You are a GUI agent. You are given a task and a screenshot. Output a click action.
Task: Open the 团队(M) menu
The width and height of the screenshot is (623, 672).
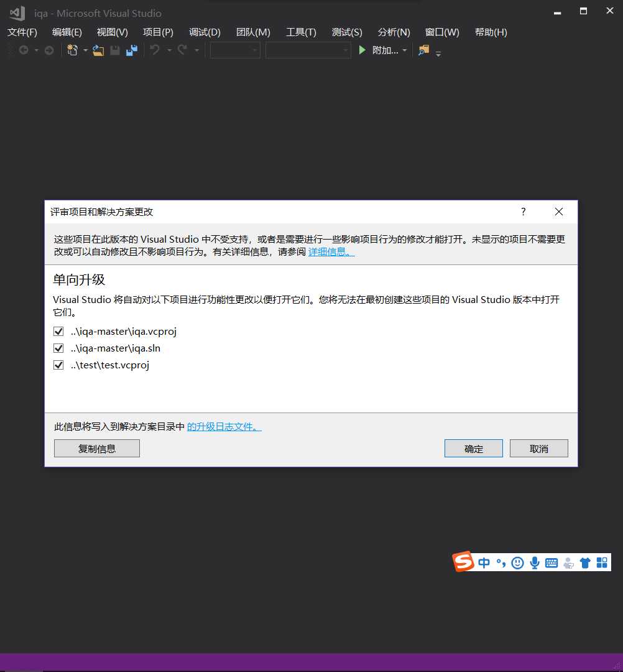point(253,32)
